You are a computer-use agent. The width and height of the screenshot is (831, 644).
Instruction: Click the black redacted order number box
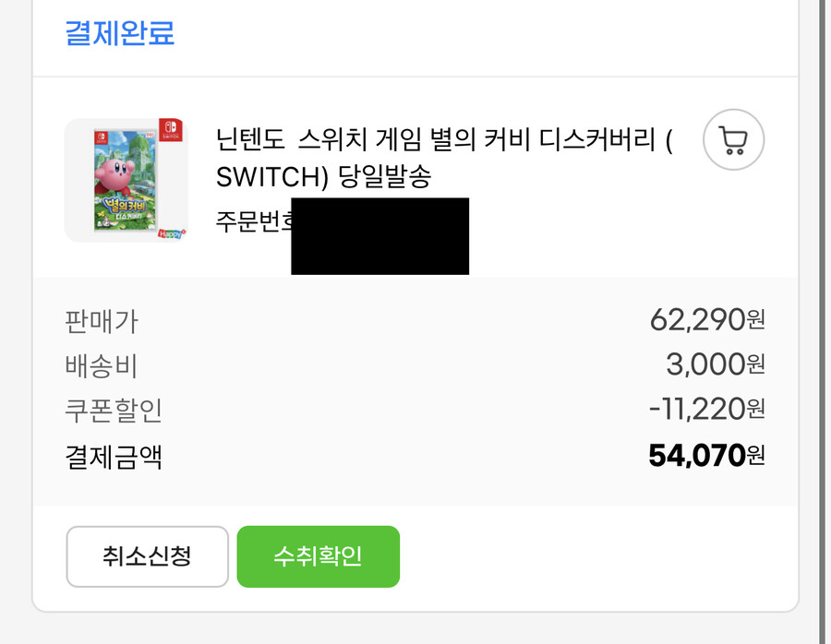(379, 236)
